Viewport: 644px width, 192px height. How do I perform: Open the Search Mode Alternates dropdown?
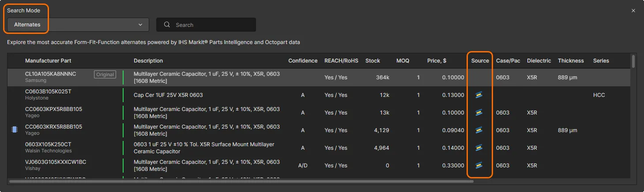(x=78, y=25)
